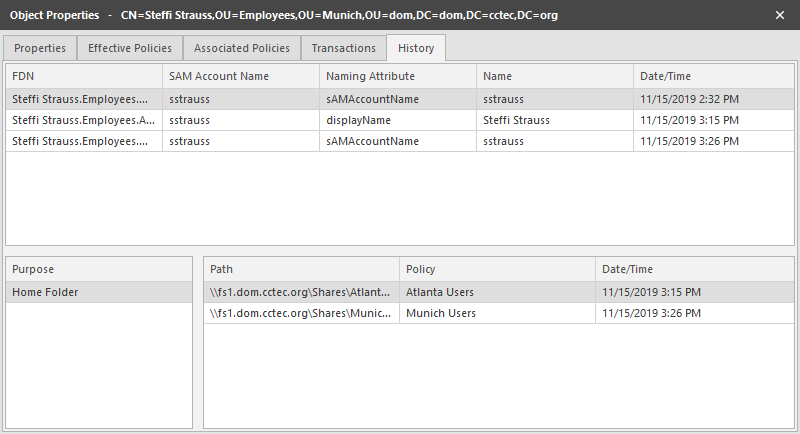Image resolution: width=800 pixels, height=434 pixels.
Task: Select the Munich Users policy row
Action: tap(496, 313)
